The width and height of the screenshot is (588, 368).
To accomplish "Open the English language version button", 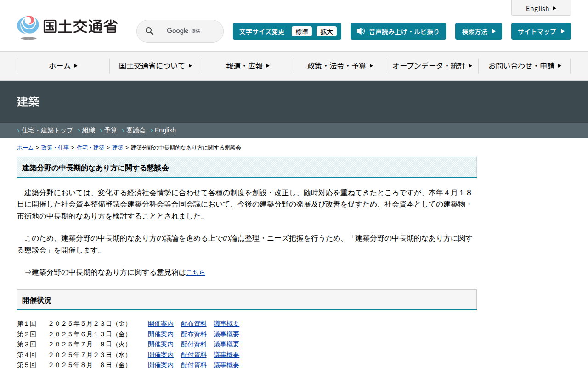I will coord(541,8).
